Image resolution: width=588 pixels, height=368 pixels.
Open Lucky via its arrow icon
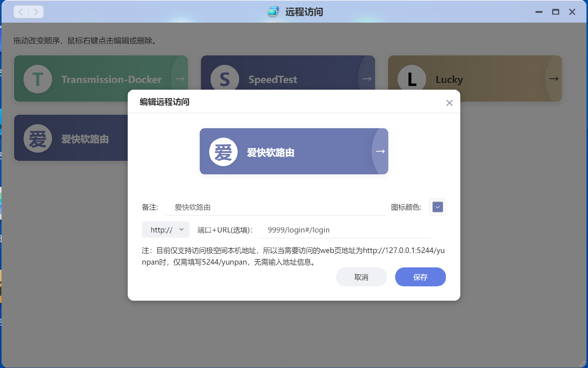[x=554, y=79]
